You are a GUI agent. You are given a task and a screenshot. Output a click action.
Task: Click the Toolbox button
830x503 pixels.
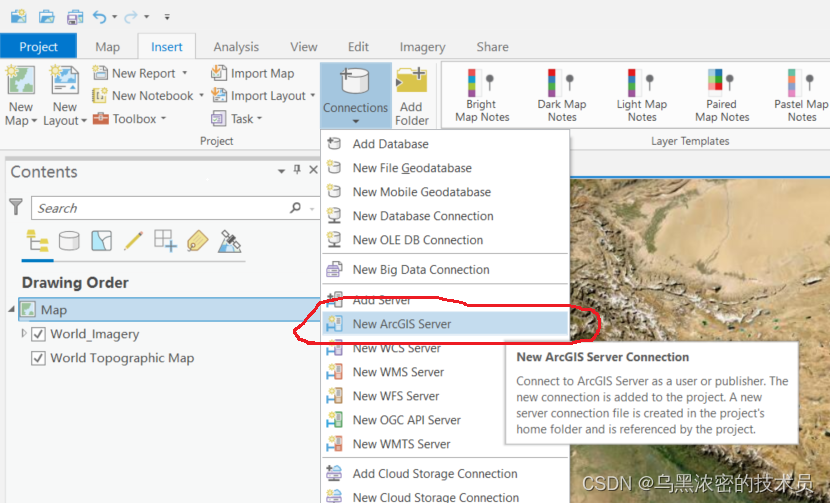point(129,119)
